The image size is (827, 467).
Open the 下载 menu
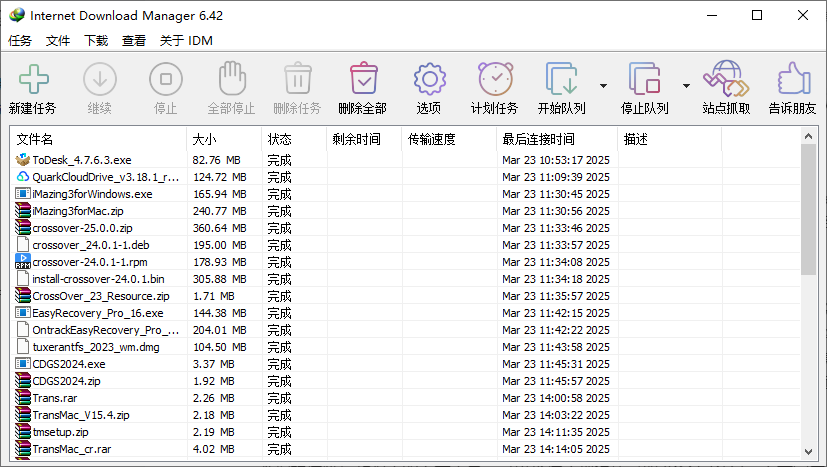point(96,41)
